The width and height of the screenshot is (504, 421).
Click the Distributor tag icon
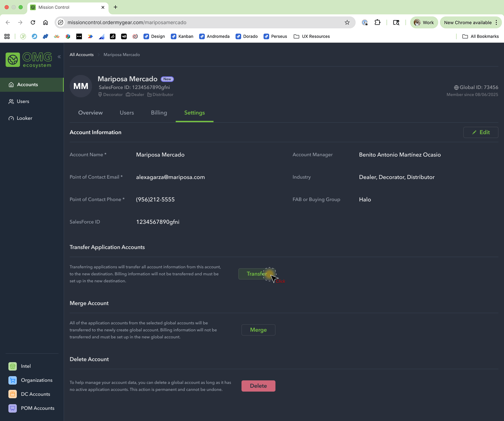point(149,95)
